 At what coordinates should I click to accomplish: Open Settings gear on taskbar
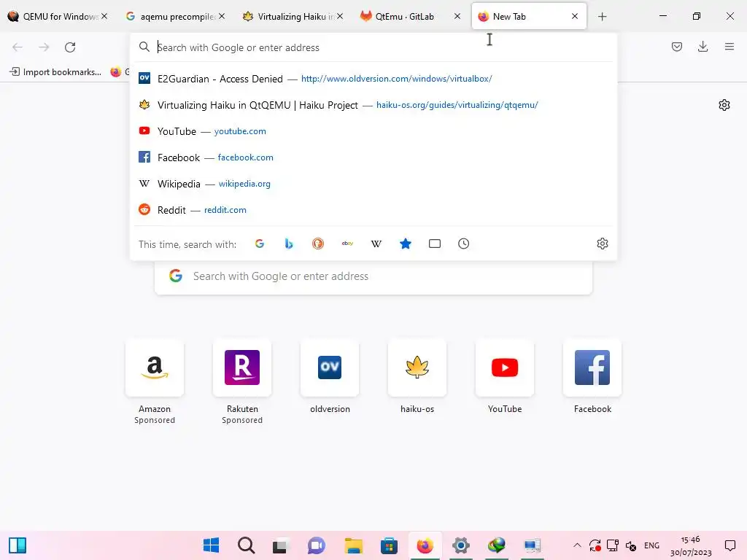461,545
